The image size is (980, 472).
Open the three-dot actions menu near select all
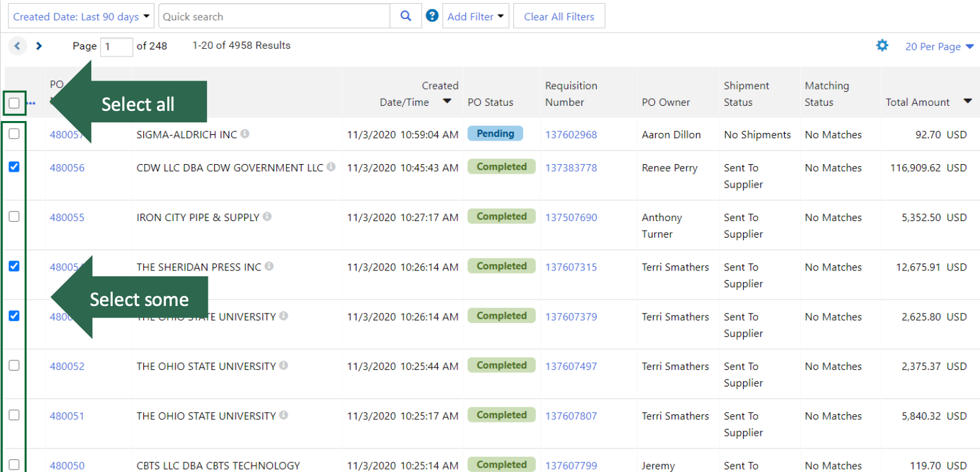pos(31,103)
